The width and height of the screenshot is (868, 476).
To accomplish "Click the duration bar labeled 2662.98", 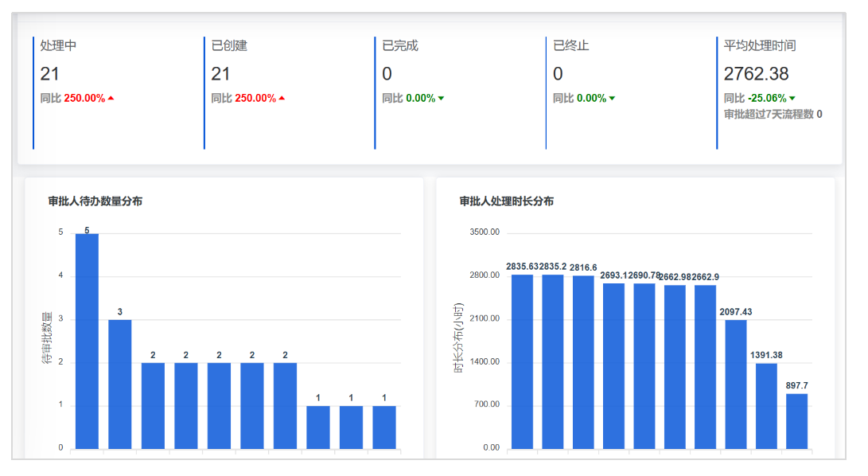I will coord(675,367).
